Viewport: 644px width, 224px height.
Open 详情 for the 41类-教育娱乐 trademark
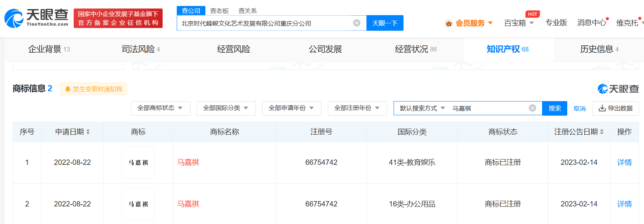pos(625,163)
